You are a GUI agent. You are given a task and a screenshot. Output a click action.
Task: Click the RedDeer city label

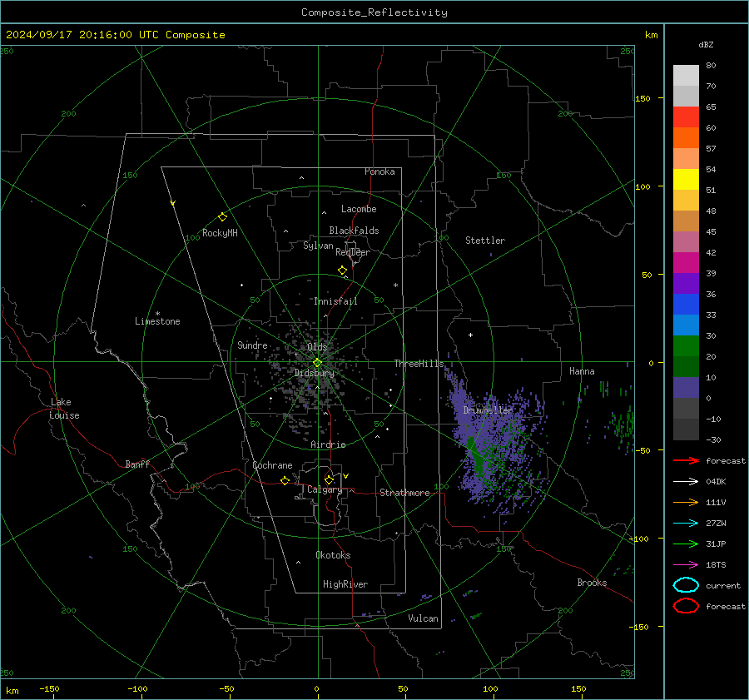pos(353,252)
